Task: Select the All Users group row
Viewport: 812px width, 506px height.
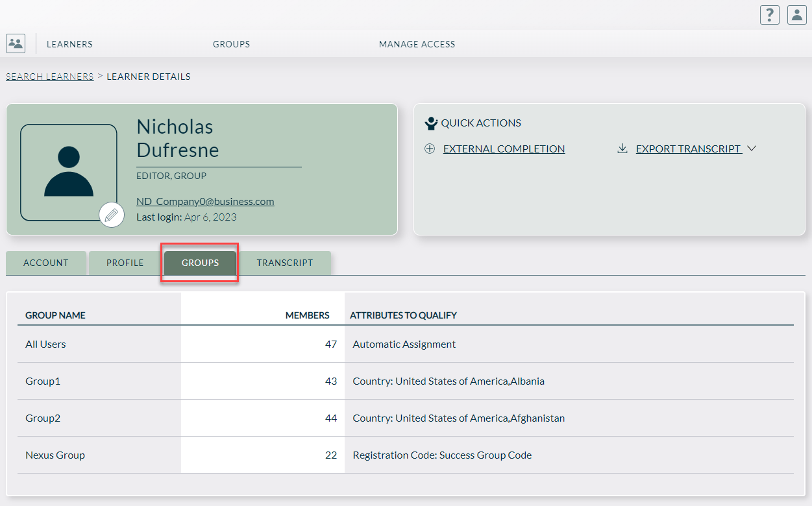Action: click(406, 344)
